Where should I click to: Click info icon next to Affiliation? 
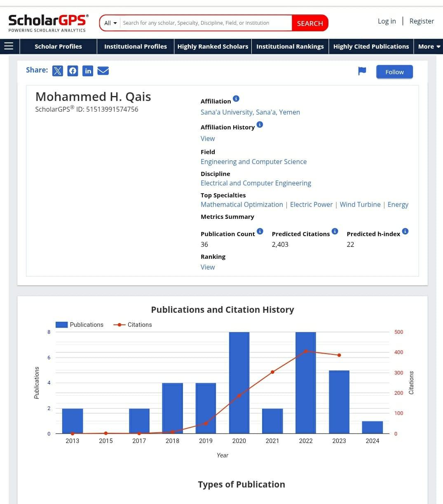[236, 98]
